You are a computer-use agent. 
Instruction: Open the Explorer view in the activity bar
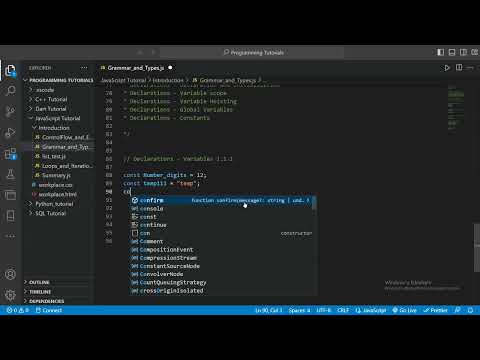tap(10, 70)
